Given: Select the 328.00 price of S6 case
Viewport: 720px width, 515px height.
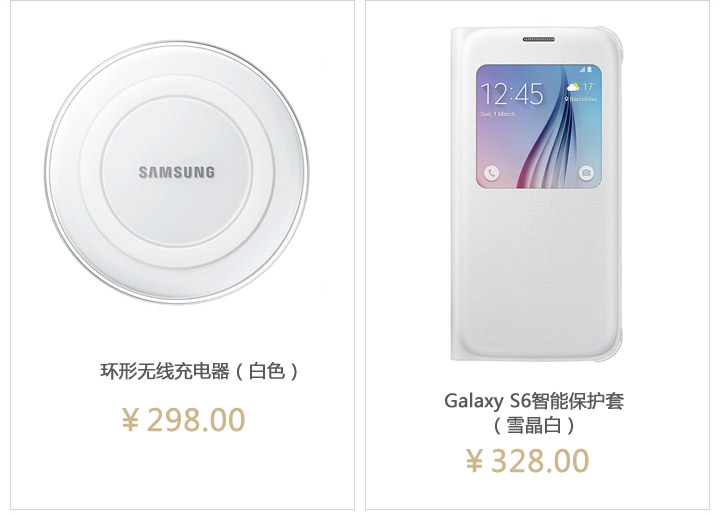Looking at the screenshot, I should click(x=540, y=461).
